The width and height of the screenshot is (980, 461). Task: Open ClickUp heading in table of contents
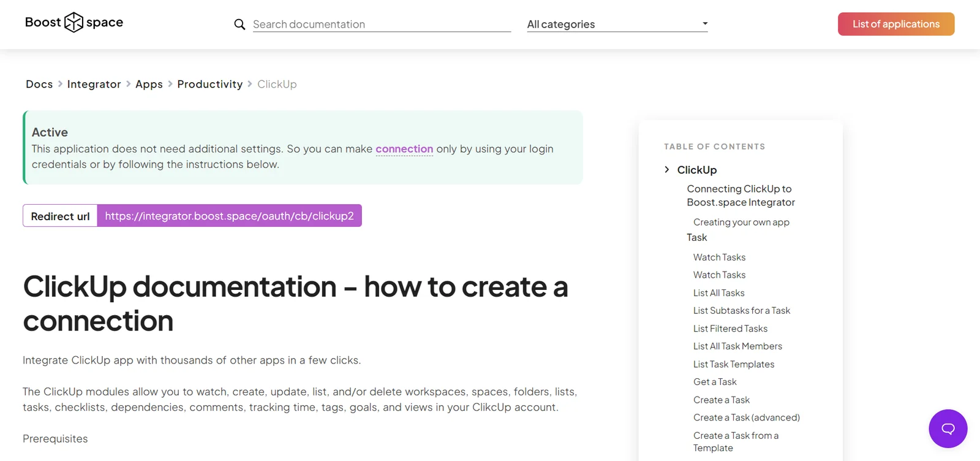(697, 170)
